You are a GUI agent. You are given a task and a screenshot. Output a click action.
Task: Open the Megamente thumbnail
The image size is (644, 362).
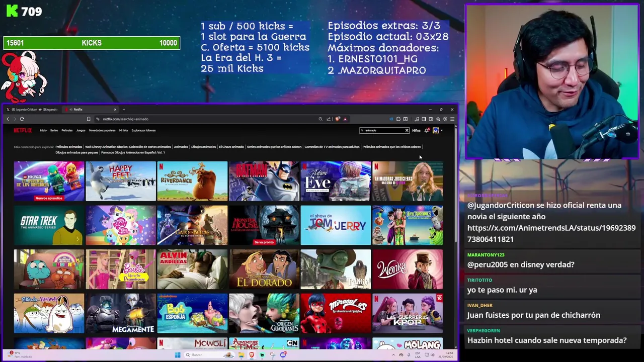click(121, 314)
